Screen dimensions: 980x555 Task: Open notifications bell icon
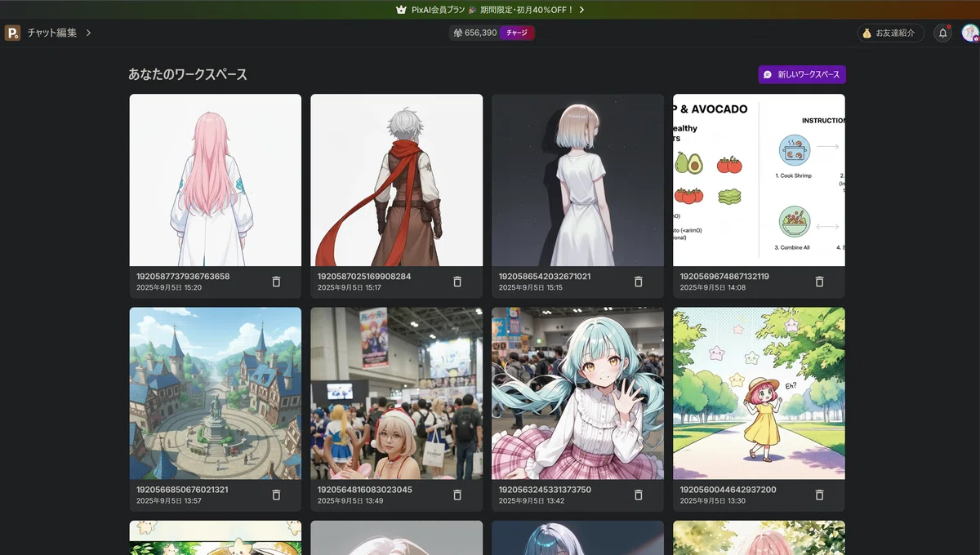click(x=943, y=33)
